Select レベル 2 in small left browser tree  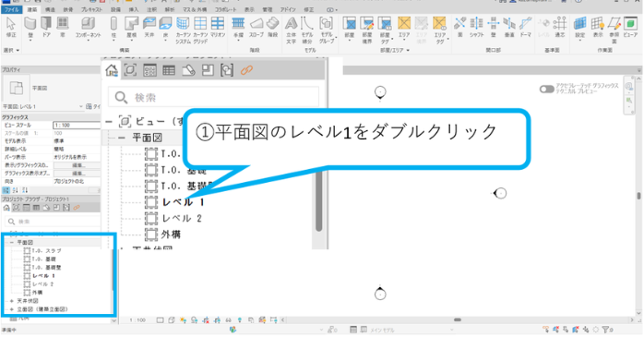coord(43,284)
